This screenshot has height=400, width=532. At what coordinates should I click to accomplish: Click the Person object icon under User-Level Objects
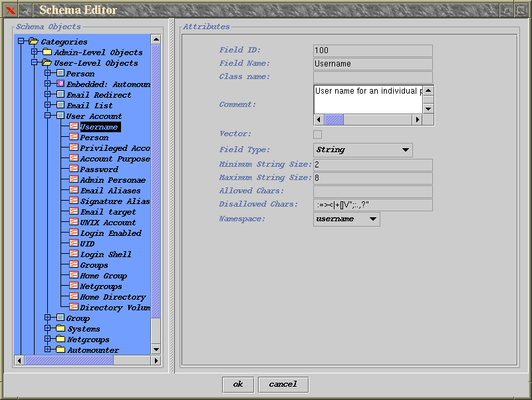click(60, 74)
